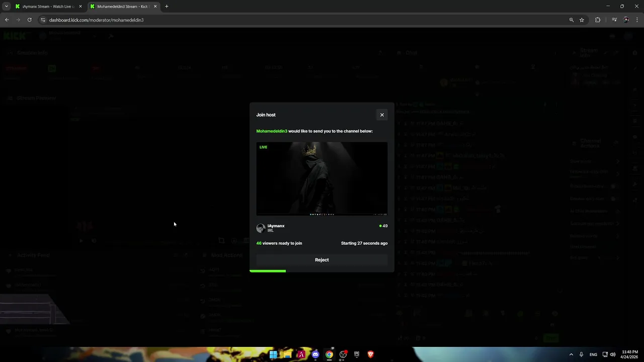Open the clock and date flyout

pos(630,354)
